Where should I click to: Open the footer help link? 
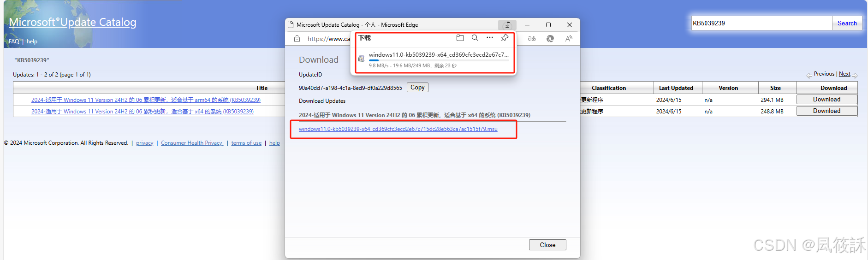click(274, 143)
